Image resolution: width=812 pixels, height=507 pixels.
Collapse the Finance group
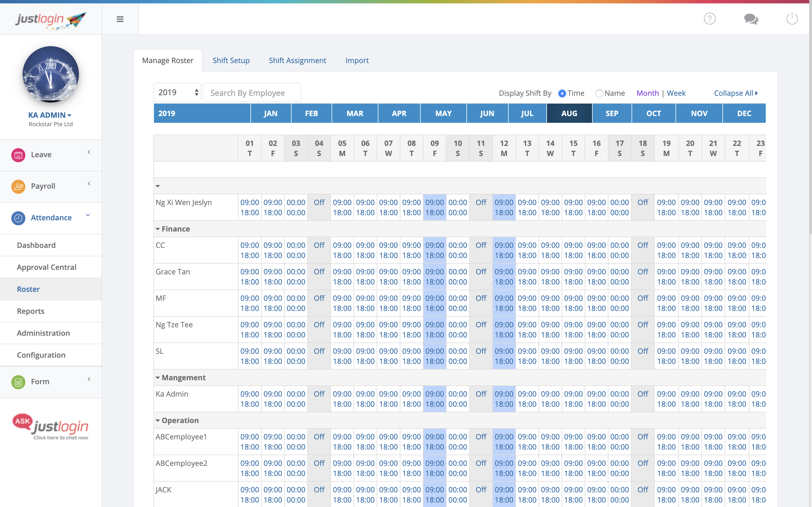158,229
